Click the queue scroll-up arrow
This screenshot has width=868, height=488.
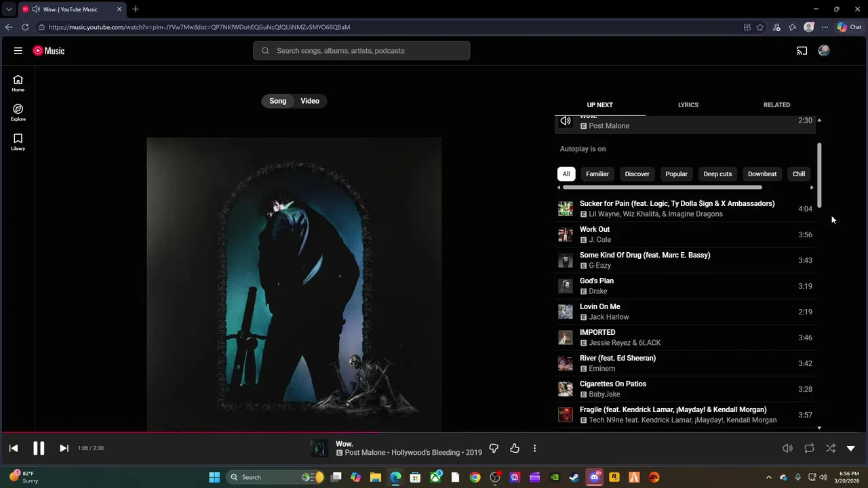[819, 120]
